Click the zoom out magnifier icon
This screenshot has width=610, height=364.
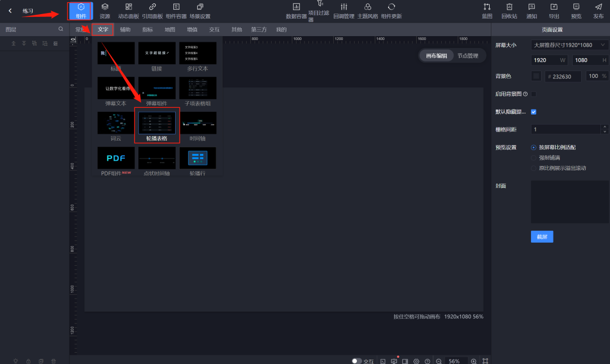point(438,361)
